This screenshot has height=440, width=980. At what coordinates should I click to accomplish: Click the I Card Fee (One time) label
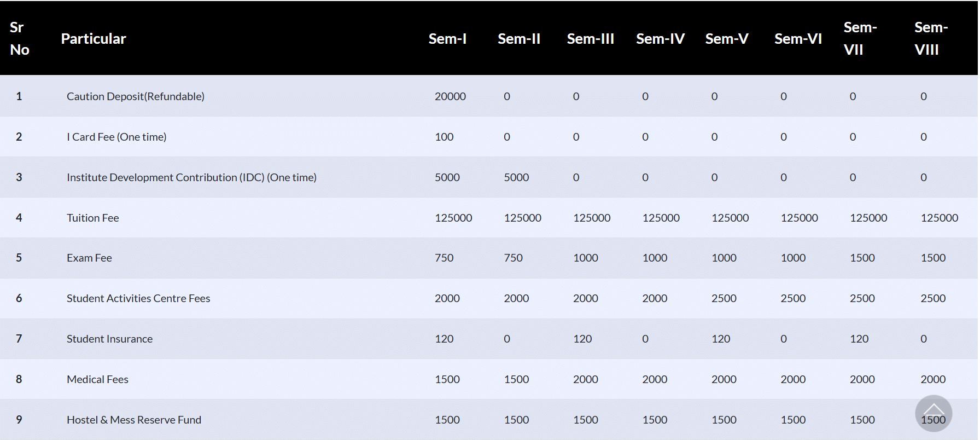(116, 137)
